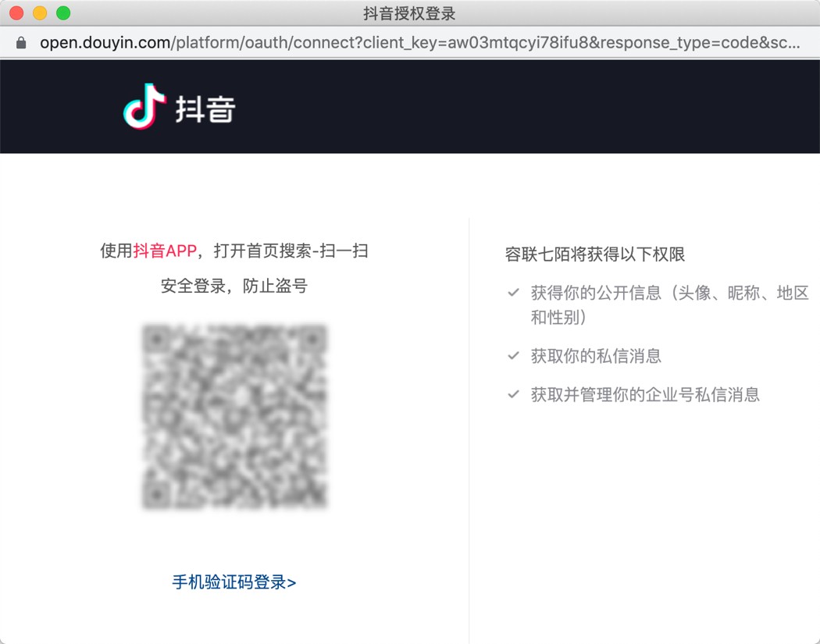This screenshot has width=820, height=644.
Task: Click the red 抖音APP text
Action: (x=165, y=251)
